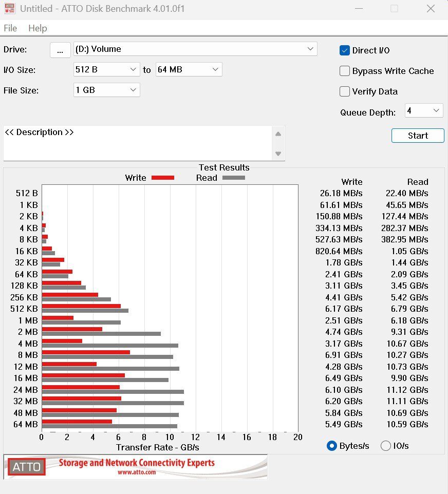Select the Bytes/s radio button
The height and width of the screenshot is (494, 448).
pos(332,446)
